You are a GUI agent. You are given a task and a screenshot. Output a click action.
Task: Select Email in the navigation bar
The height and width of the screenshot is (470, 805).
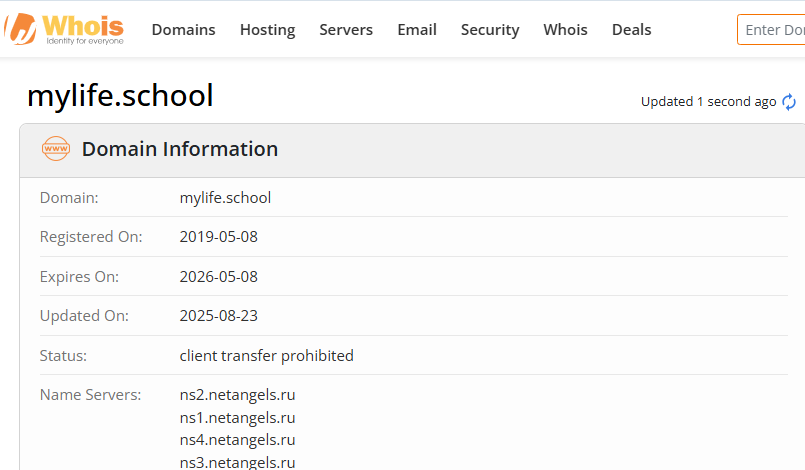pos(417,30)
